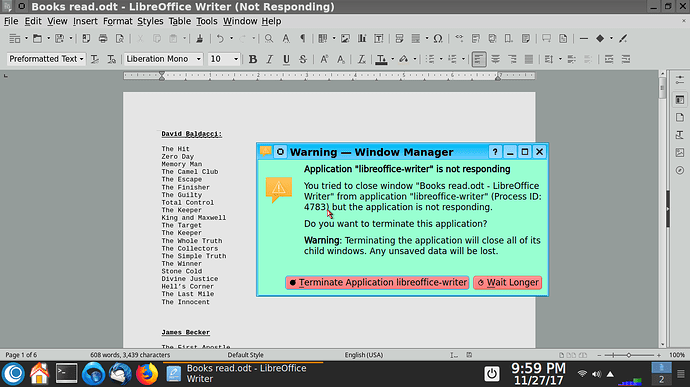Enable Center horizontally alignment
Screen dimensions: 690x387
pos(495,59)
